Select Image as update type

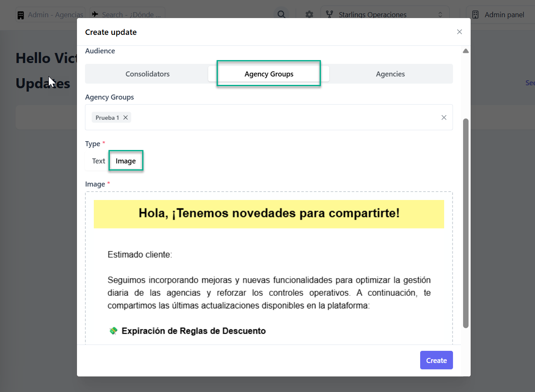coord(126,161)
